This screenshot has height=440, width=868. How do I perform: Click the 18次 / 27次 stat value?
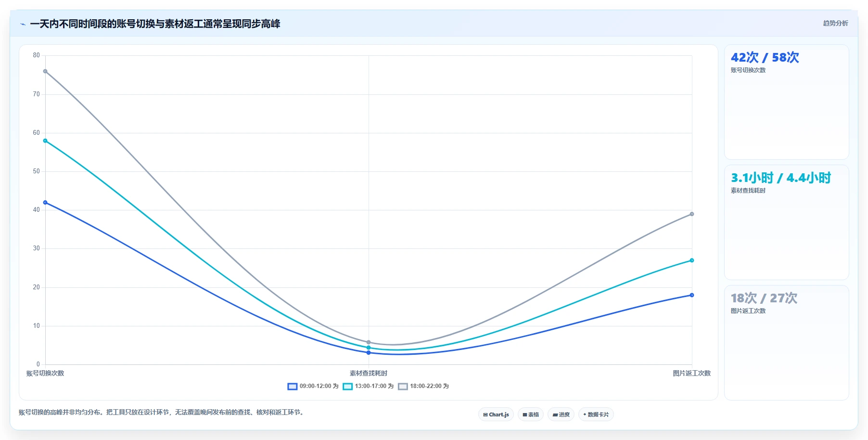(x=764, y=298)
